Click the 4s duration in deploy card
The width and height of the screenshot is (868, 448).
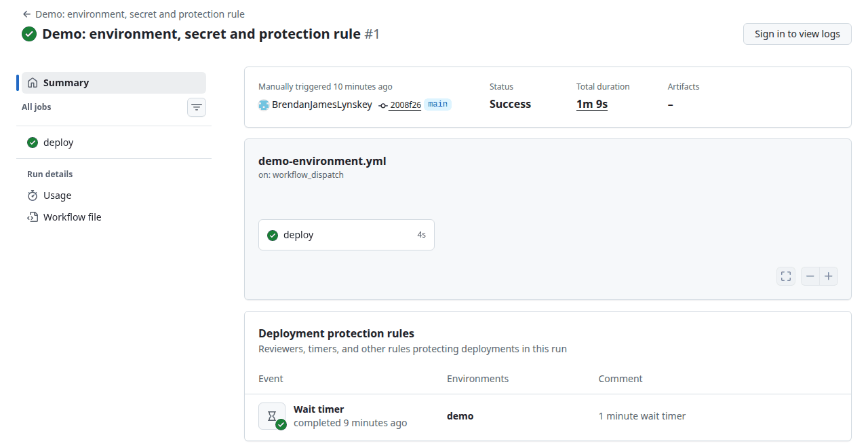tap(422, 235)
